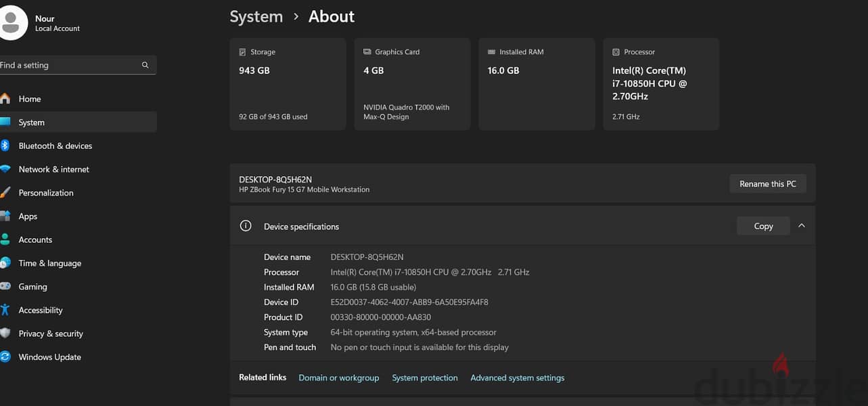Collapse the Device specifications section chevron
The width and height of the screenshot is (868, 406).
coord(802,226)
